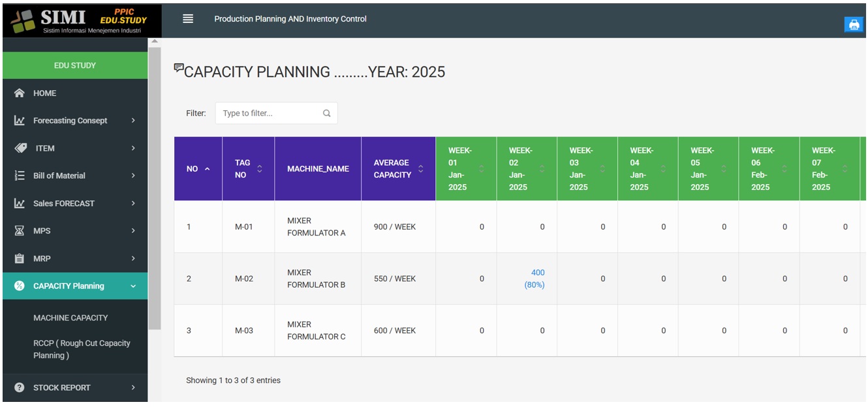Open MACHINE CAPACITY submenu item
Image resolution: width=868 pixels, height=413 pixels.
[70, 318]
